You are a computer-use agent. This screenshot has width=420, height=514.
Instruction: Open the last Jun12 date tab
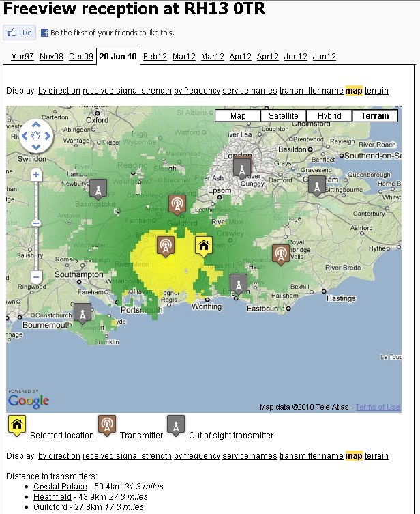click(x=324, y=57)
